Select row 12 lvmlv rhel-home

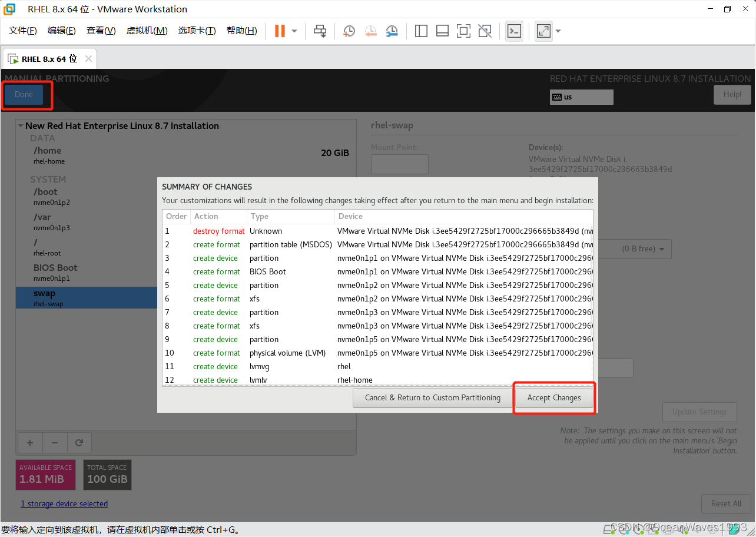(x=378, y=380)
